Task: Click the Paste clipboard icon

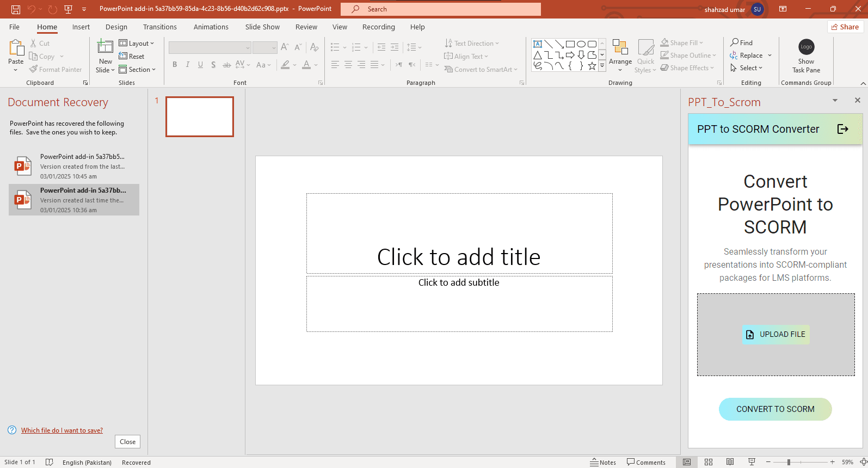Action: (16, 48)
